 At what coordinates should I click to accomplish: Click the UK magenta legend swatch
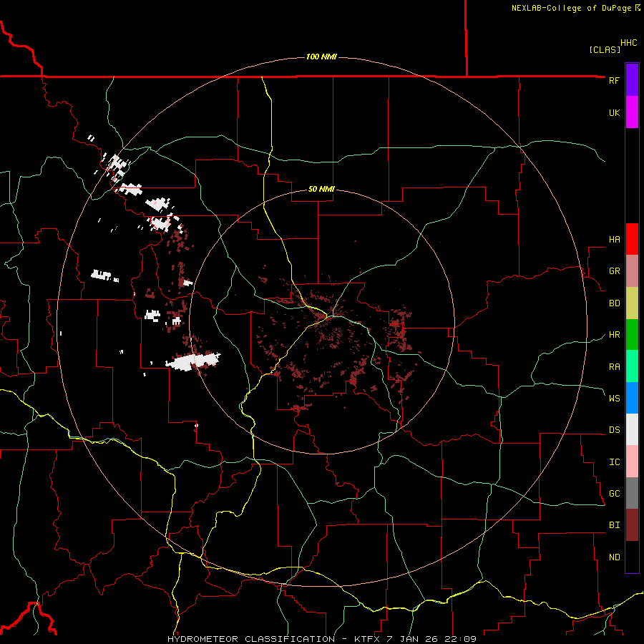(x=632, y=112)
